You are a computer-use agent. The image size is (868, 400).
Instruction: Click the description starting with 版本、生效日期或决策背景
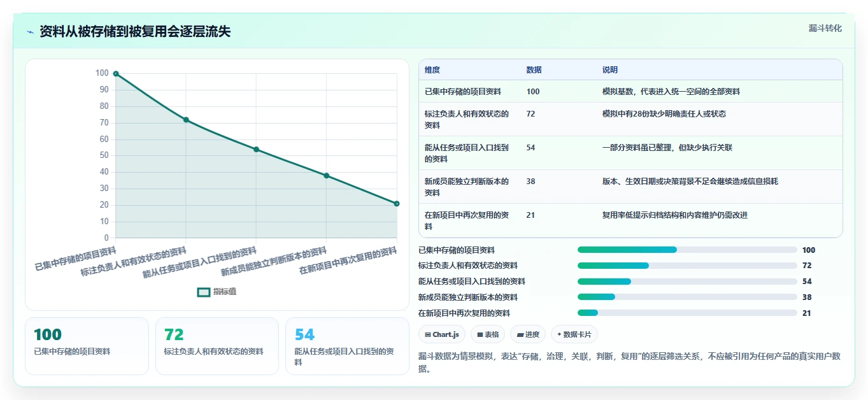tap(690, 182)
